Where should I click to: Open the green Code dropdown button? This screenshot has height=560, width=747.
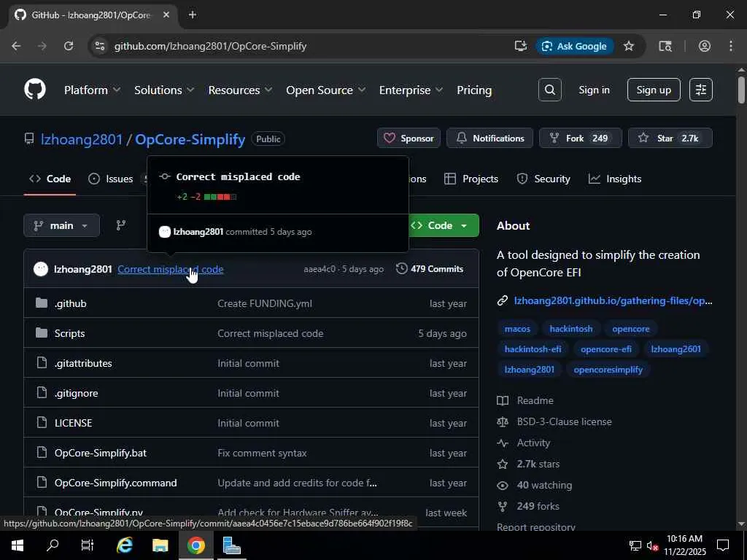coord(443,225)
